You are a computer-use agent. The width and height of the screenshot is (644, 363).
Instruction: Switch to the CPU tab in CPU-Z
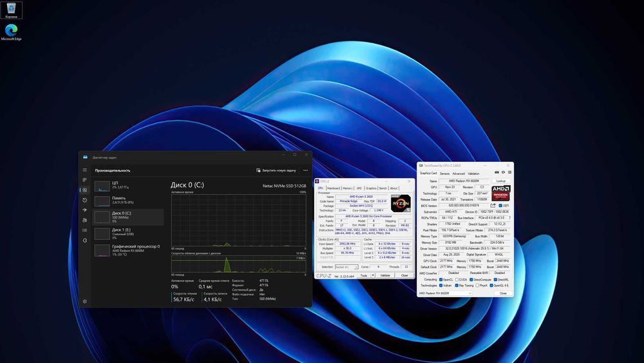(x=321, y=188)
